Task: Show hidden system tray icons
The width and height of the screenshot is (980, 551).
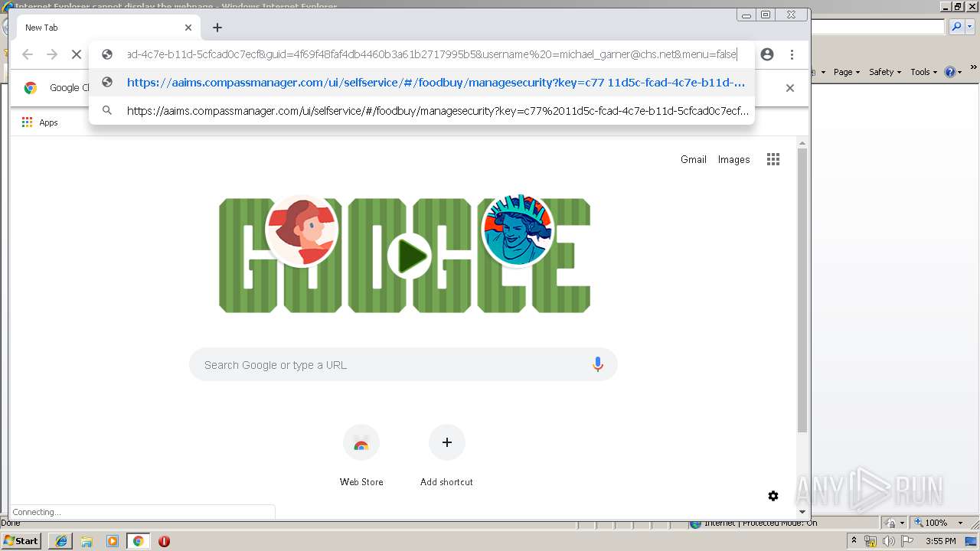Action: point(854,541)
